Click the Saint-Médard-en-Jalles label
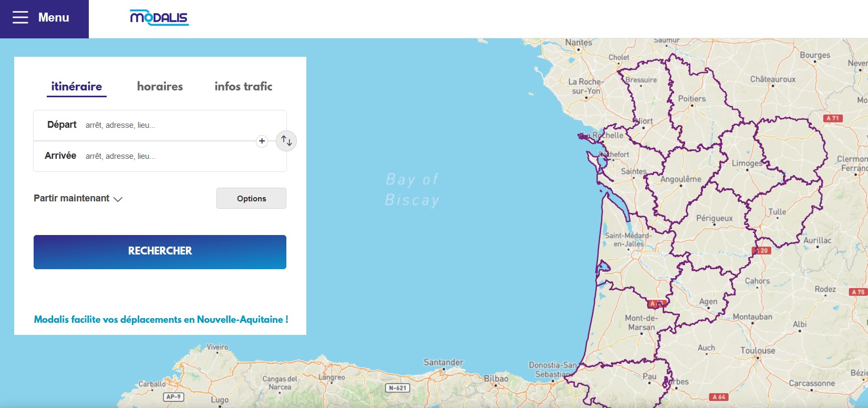This screenshot has height=408, width=868. (628, 240)
